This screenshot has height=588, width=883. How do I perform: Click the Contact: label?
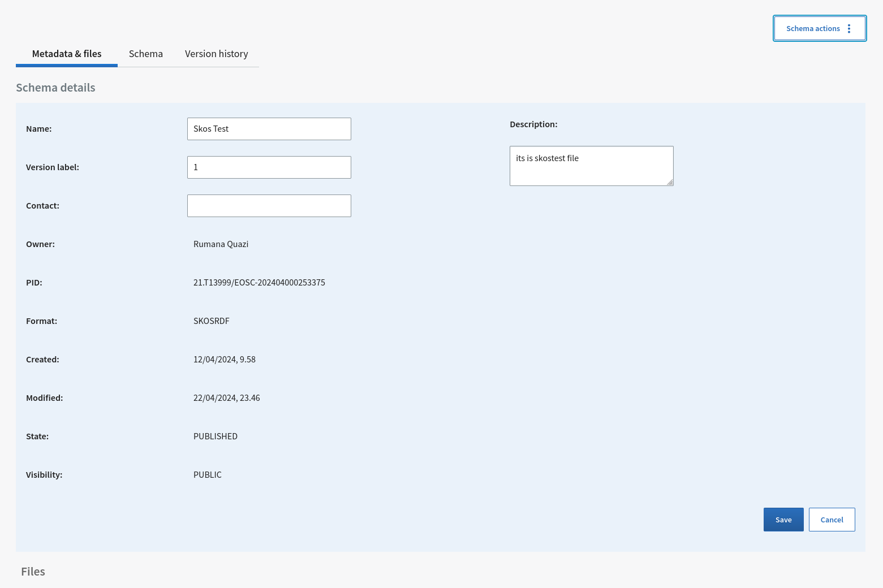pyautogui.click(x=42, y=206)
